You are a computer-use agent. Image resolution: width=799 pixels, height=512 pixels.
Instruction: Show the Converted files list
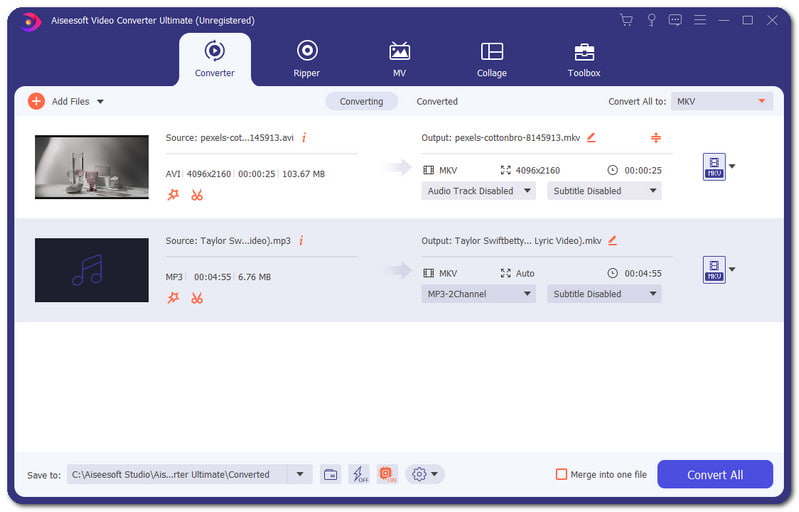pos(437,101)
